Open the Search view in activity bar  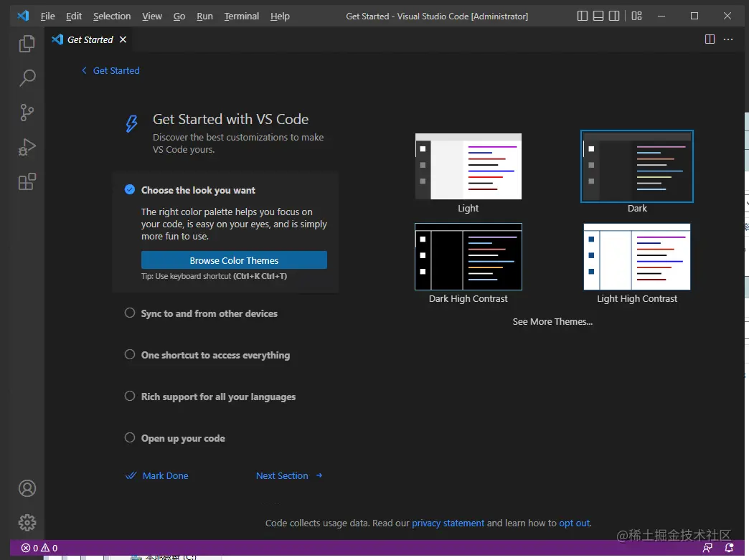[27, 78]
